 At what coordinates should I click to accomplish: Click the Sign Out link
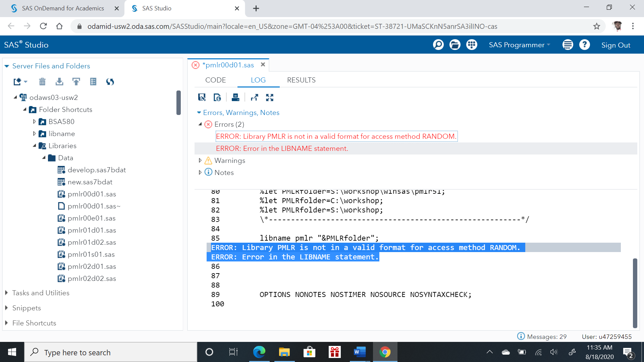[x=615, y=45]
